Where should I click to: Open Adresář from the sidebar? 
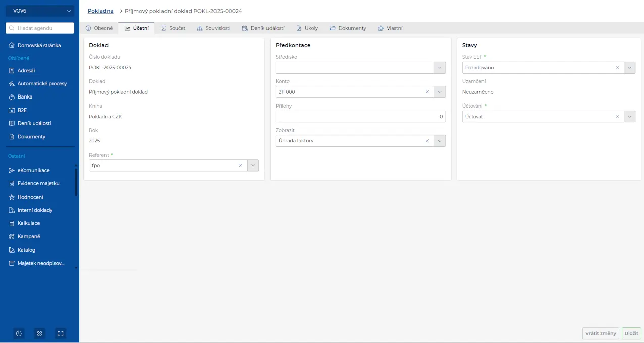26,71
